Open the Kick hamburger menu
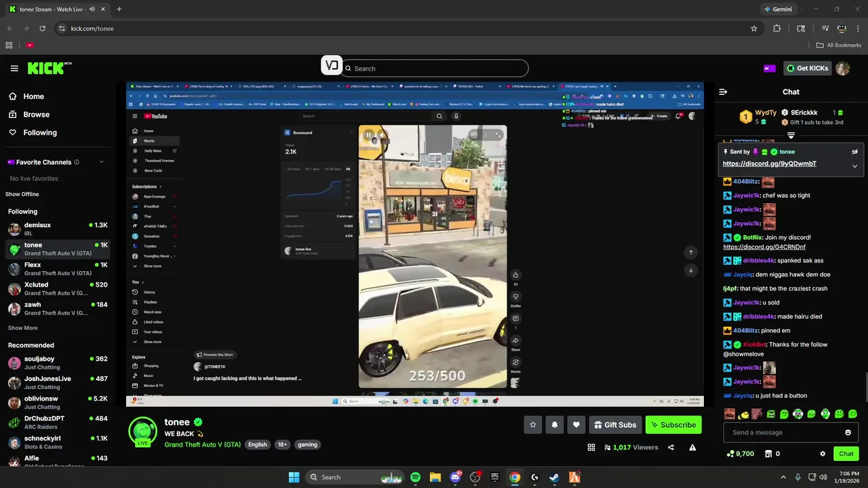Viewport: 868px width, 488px height. coord(14,68)
